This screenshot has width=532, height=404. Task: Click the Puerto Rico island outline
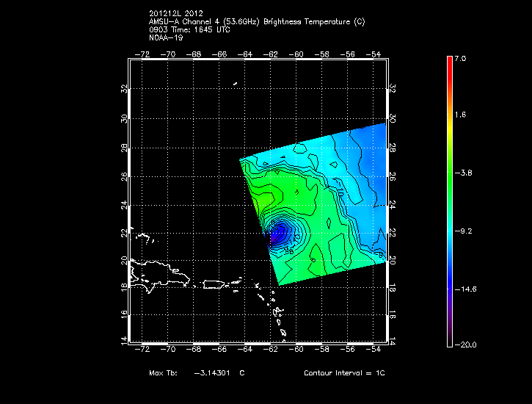pyautogui.click(x=213, y=284)
